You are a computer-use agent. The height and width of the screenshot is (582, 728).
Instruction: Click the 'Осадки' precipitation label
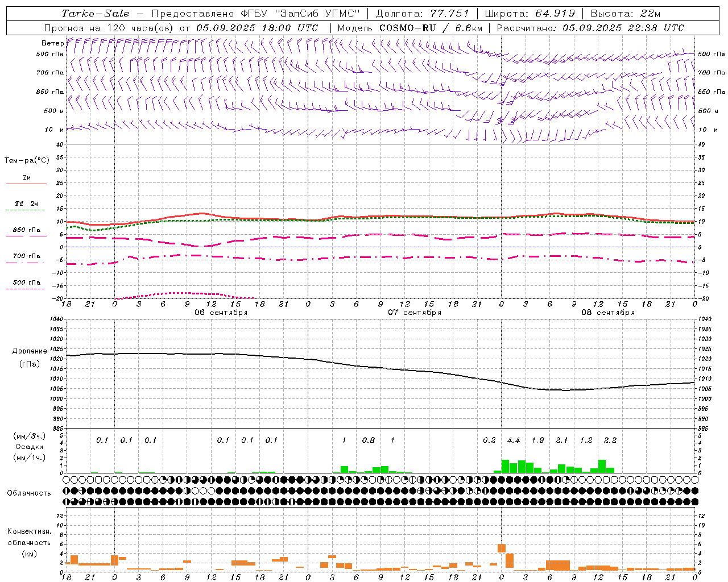point(28,447)
